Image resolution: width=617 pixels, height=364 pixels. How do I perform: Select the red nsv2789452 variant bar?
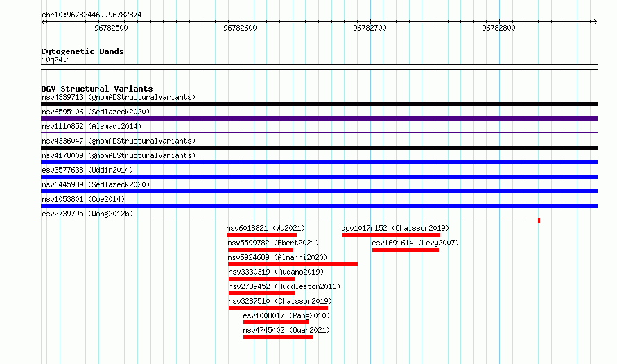point(261,293)
